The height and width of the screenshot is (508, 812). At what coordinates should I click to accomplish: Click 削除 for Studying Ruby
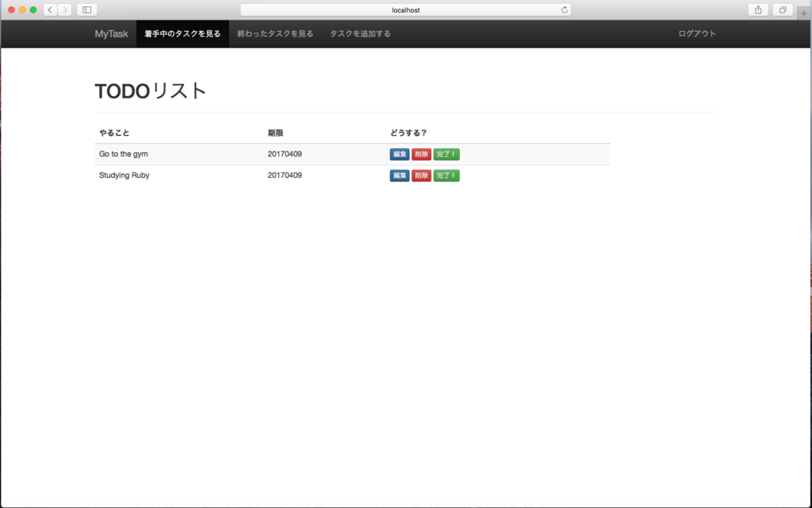(422, 175)
